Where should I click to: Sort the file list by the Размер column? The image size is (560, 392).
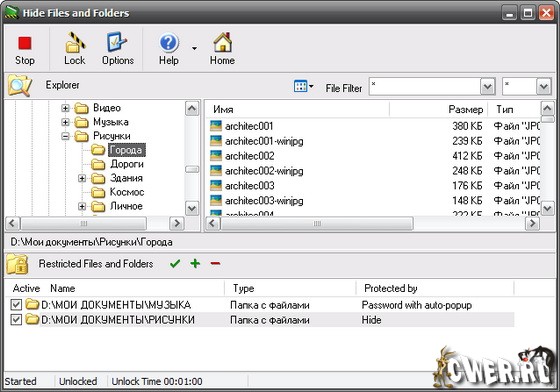point(465,110)
